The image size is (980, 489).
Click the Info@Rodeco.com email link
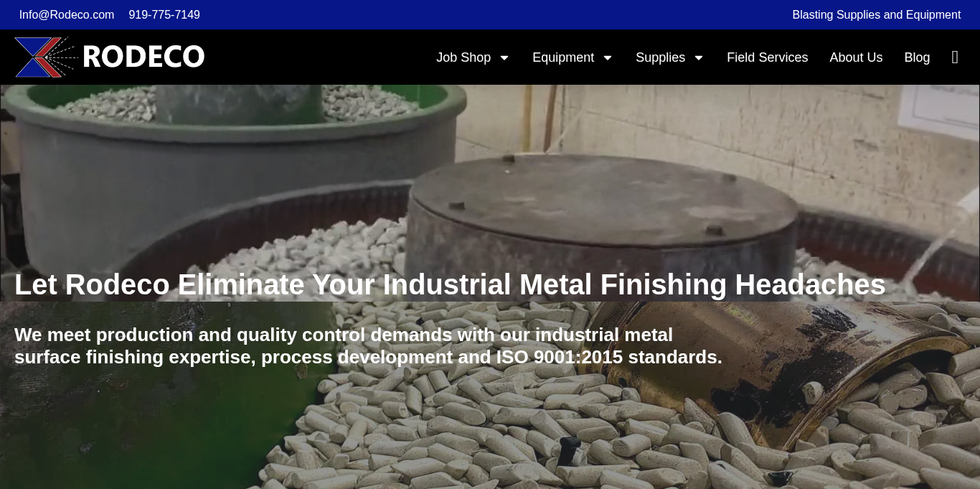tap(67, 15)
